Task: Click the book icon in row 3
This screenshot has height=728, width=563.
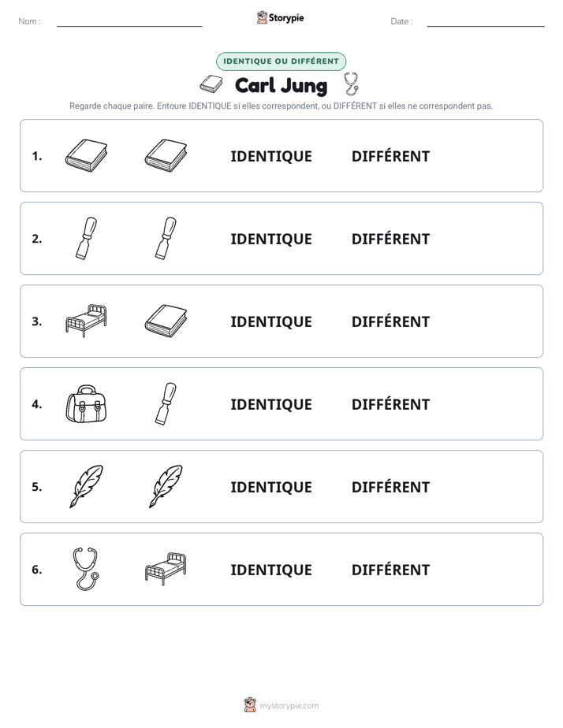Action: pos(166,321)
